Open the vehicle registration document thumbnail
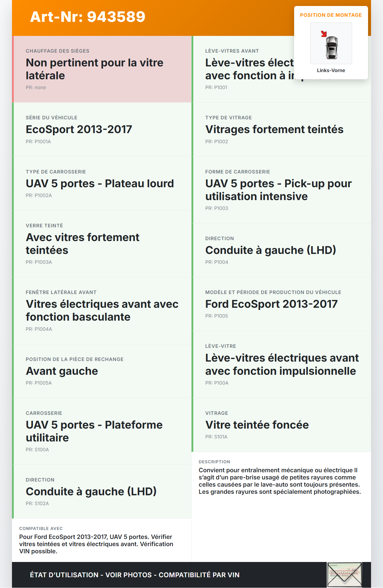The height and width of the screenshot is (588, 383). coord(344,575)
